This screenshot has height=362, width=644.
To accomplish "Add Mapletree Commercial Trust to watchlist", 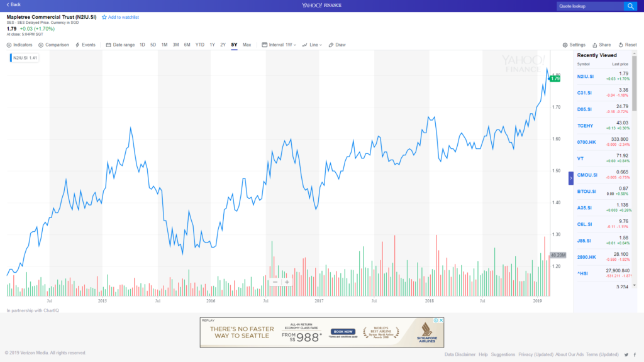I will click(120, 17).
